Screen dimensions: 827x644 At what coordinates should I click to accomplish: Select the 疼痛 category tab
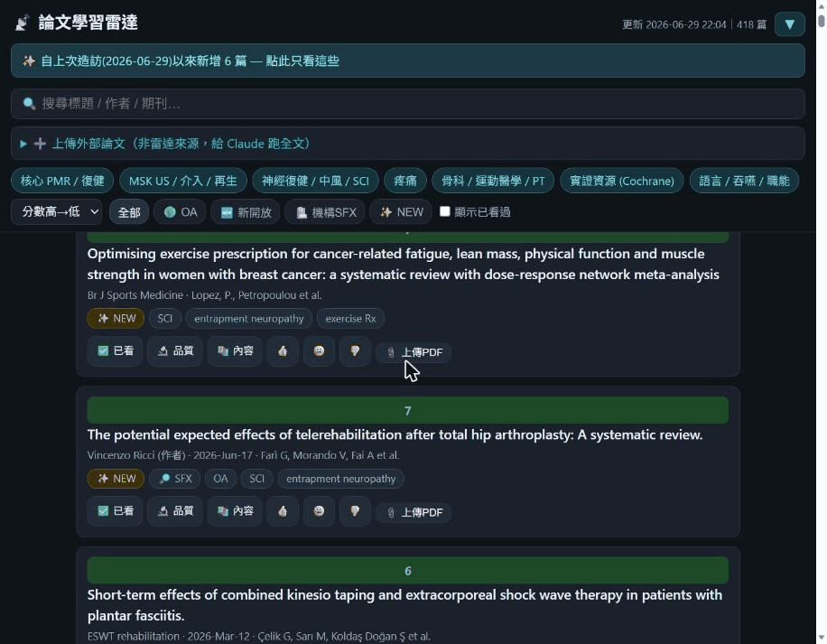[405, 181]
